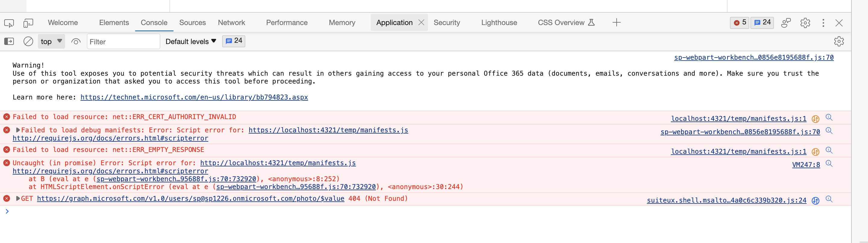Click the console Filter input field
The width and height of the screenshot is (868, 243).
coord(123,42)
